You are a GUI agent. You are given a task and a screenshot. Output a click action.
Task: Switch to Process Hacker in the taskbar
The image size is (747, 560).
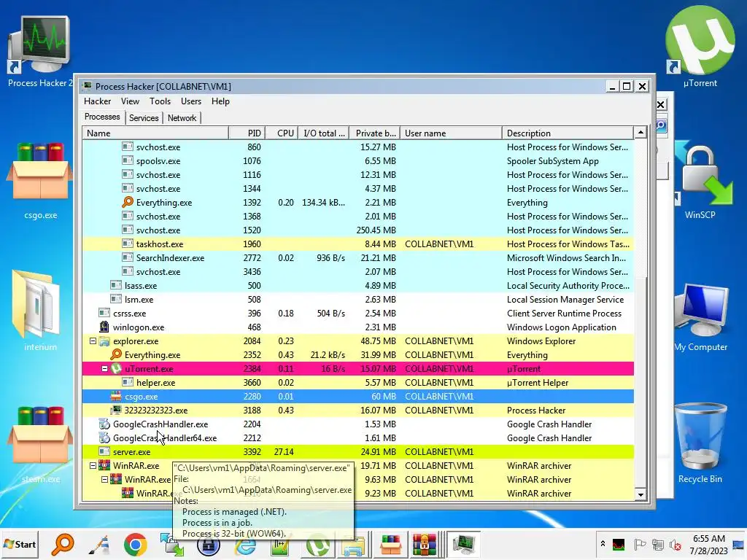point(463,544)
